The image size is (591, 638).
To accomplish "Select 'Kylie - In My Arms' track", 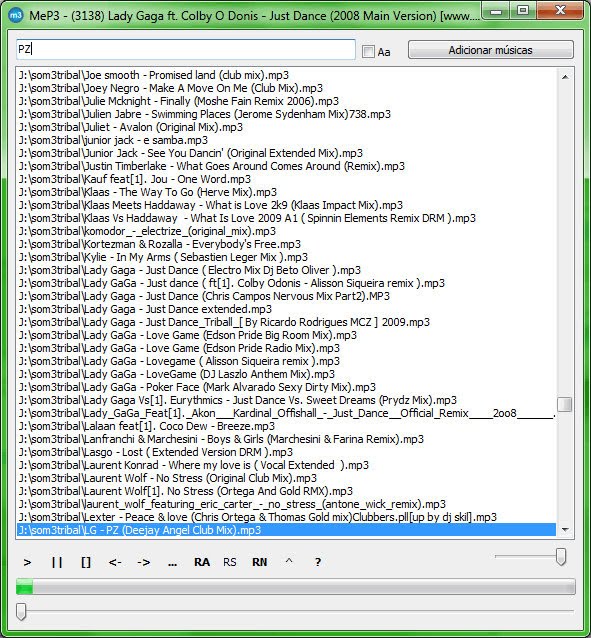I will [x=287, y=258].
